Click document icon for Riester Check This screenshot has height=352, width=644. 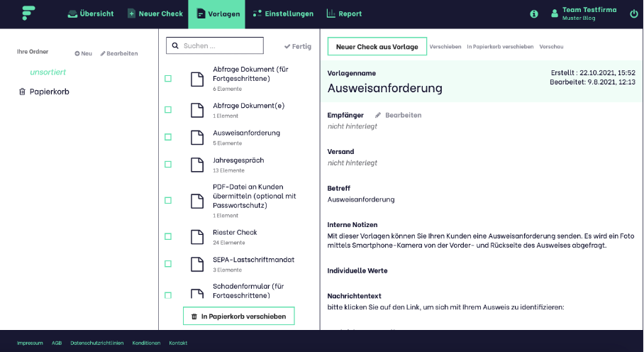click(197, 236)
